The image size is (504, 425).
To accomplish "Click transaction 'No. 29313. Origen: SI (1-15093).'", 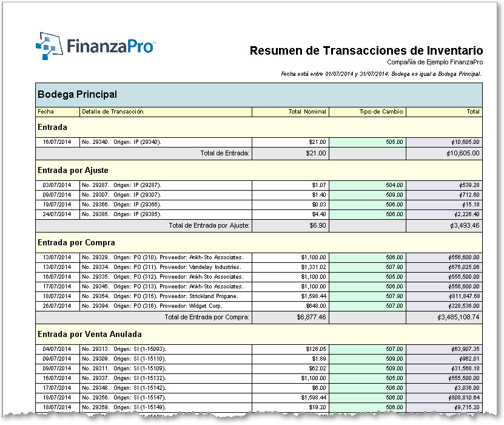I will point(124,349).
